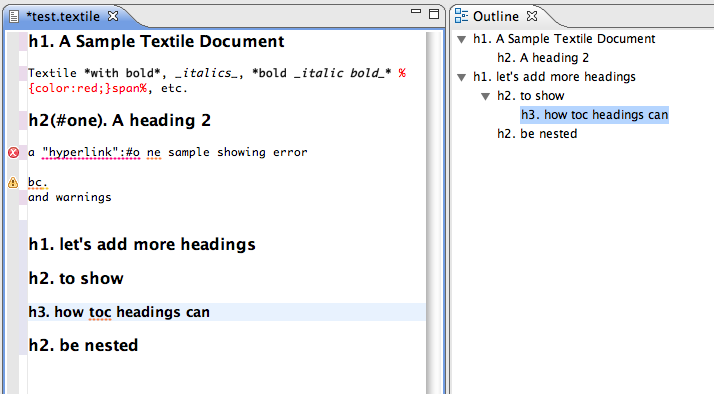
Task: Click the highlighted 'h3. how toc headings can' editor line
Action: pos(227,312)
